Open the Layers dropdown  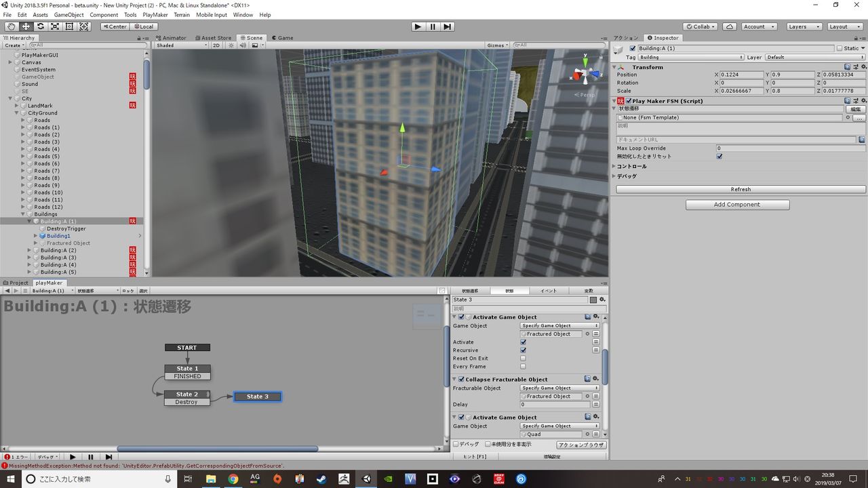804,26
